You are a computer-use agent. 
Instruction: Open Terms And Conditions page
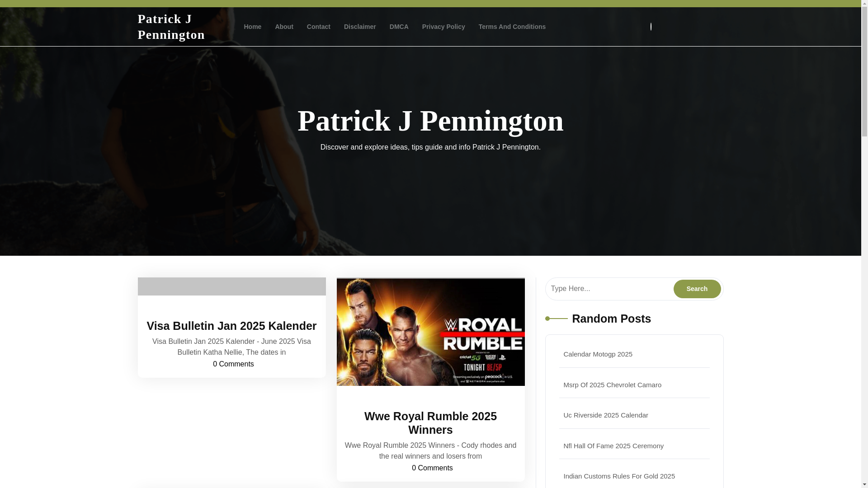tap(512, 27)
